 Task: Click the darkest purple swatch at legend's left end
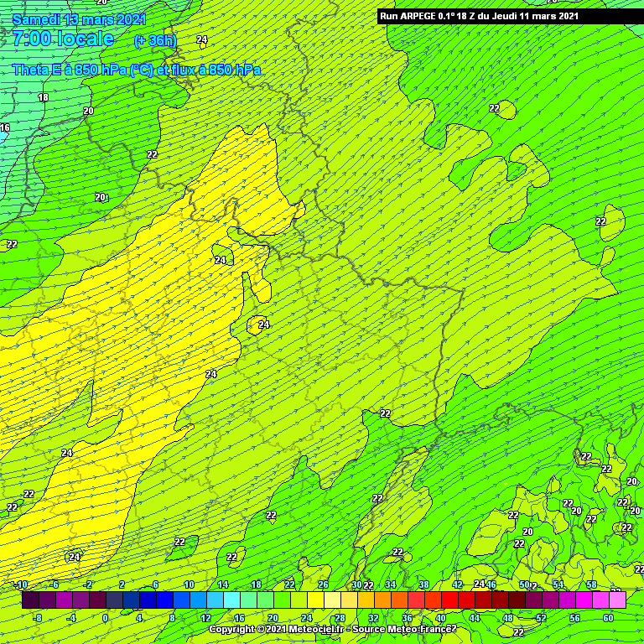click(x=30, y=600)
